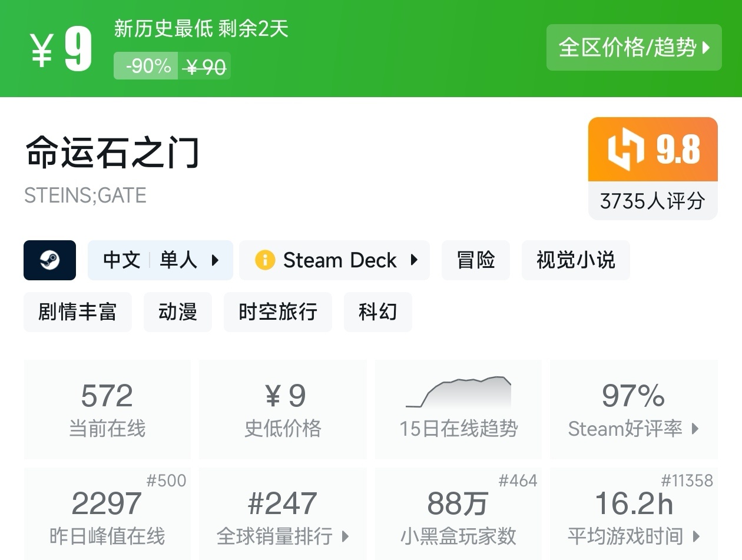Open the 全区价格/趋势 price trend button
Screen dimensions: 742x560
634,47
